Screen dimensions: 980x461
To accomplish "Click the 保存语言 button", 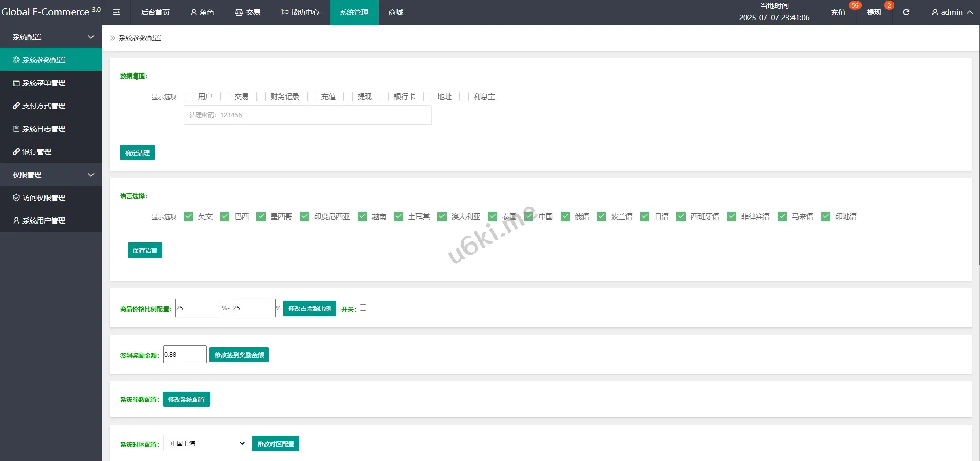I will tap(145, 250).
